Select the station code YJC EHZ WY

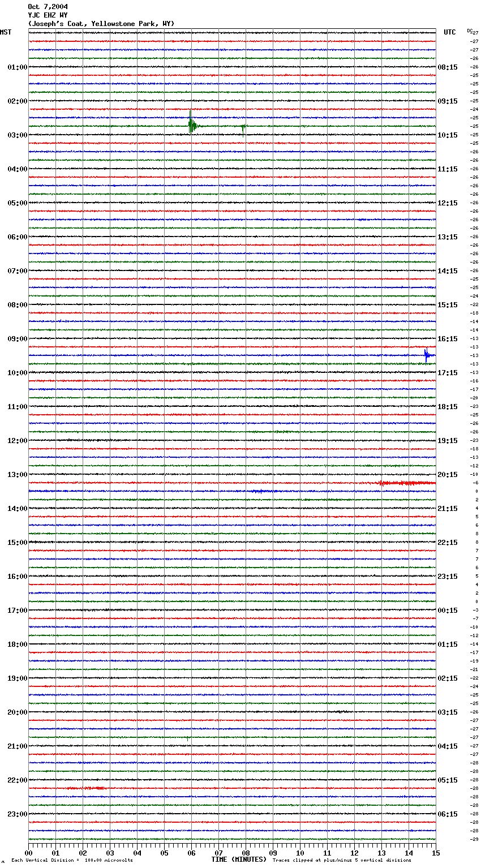[48, 15]
